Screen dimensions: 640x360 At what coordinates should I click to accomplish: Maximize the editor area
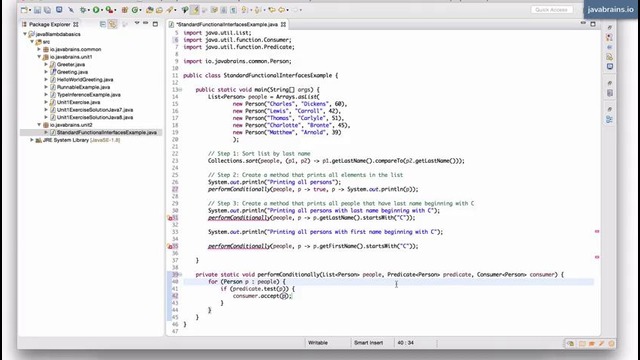tap(593, 24)
